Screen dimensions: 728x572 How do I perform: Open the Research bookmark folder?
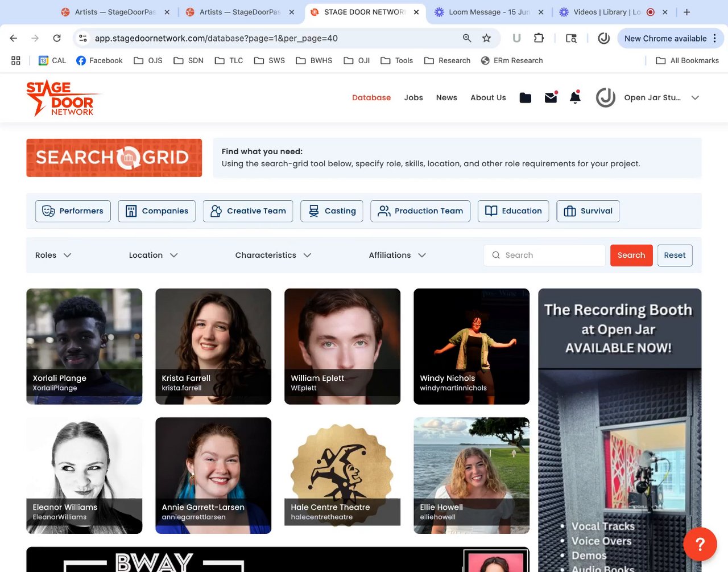(x=447, y=60)
